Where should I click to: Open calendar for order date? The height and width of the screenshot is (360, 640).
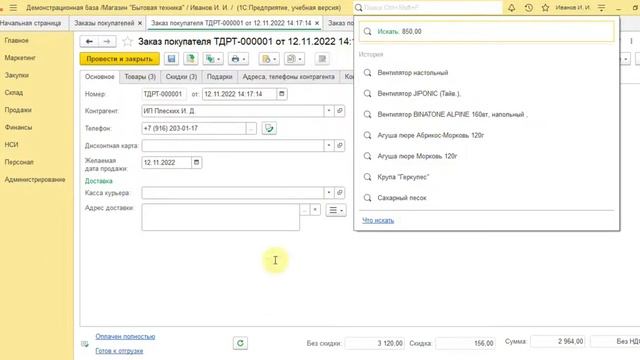(x=282, y=94)
